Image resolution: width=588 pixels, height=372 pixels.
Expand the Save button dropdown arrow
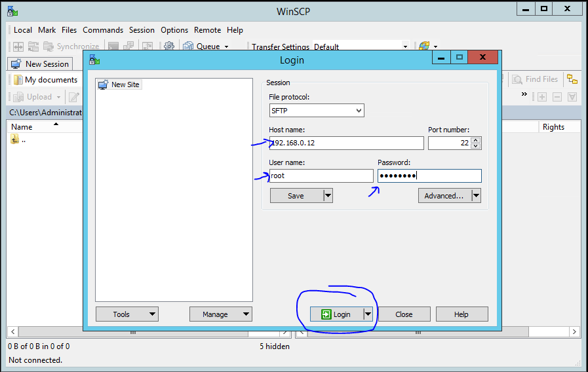coord(328,196)
